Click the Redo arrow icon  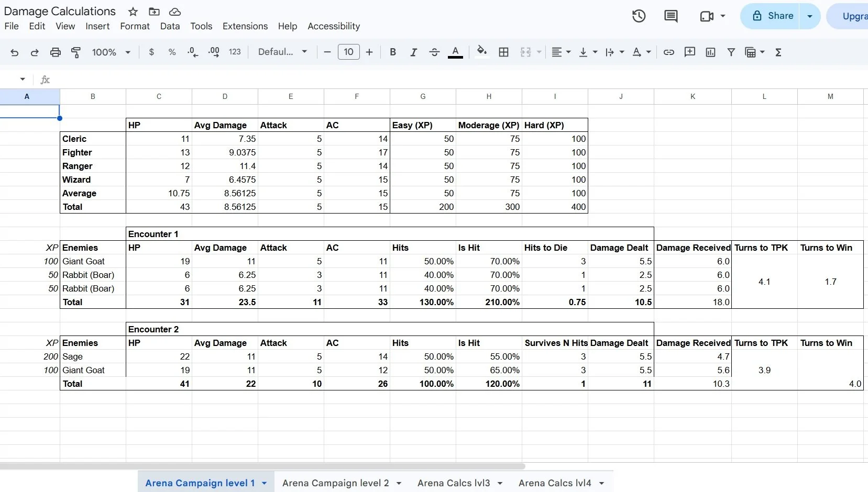tap(35, 52)
